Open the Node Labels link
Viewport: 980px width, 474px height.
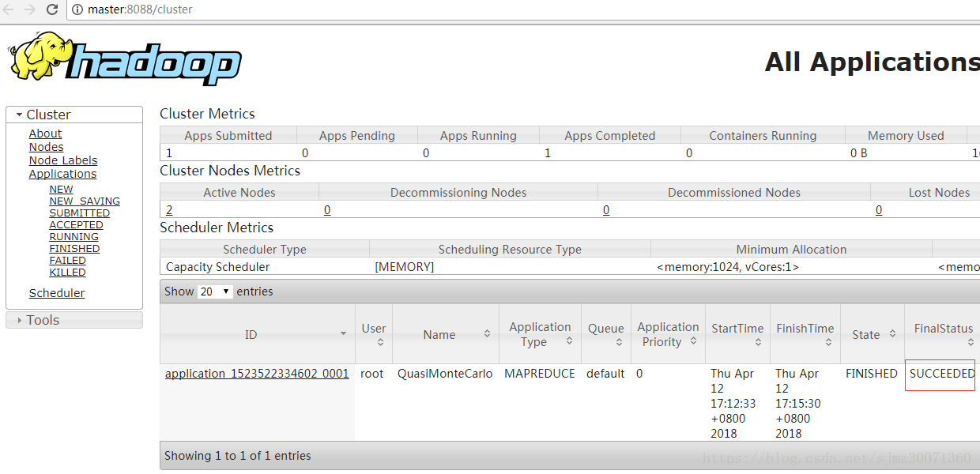(63, 160)
